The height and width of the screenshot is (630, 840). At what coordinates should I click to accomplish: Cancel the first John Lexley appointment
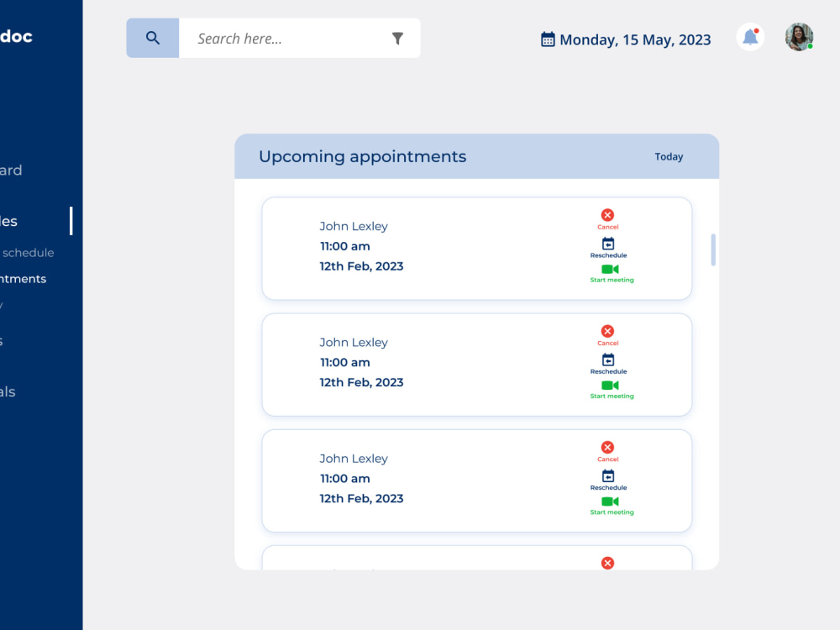click(607, 219)
